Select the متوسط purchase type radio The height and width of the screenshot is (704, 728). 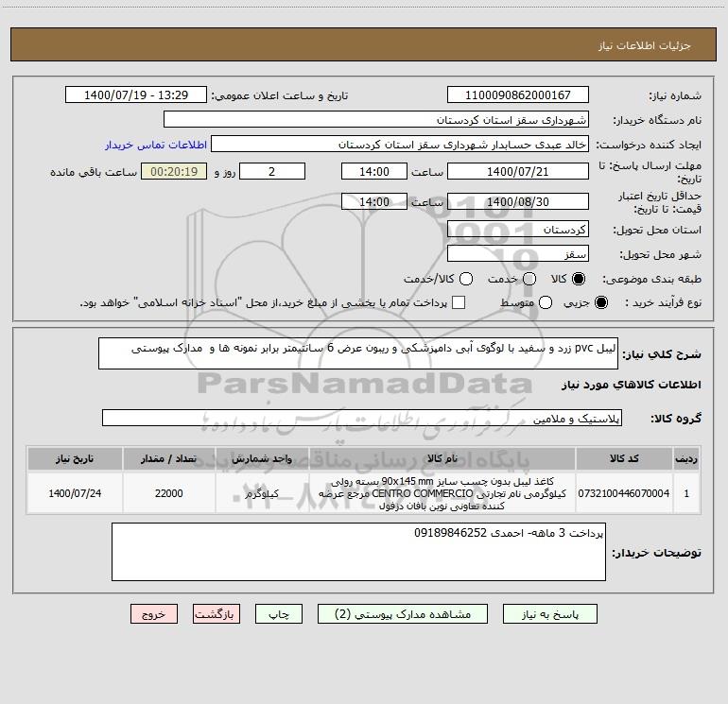pos(546,302)
